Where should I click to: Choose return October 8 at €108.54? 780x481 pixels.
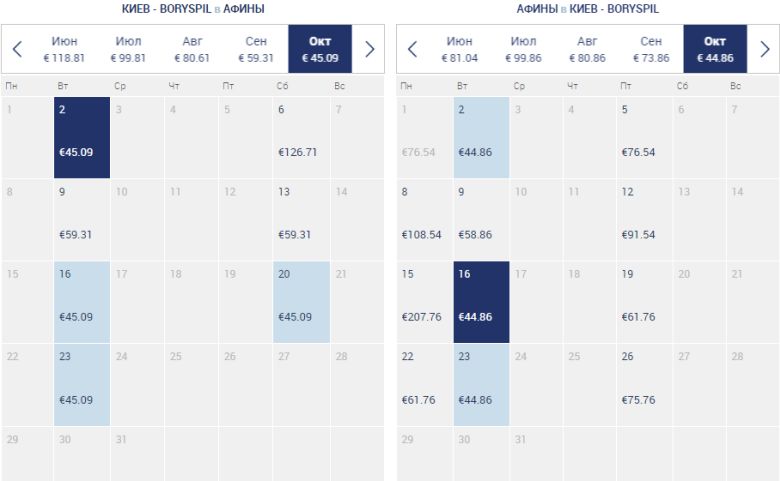tap(424, 220)
